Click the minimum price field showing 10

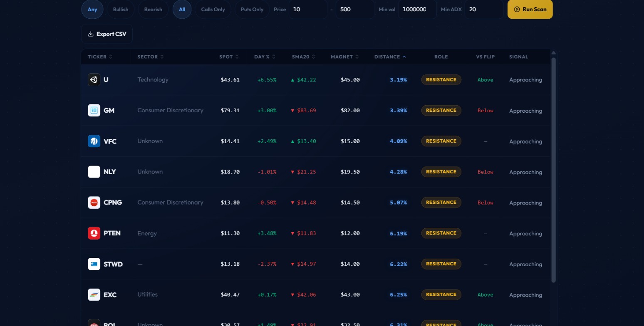point(308,9)
